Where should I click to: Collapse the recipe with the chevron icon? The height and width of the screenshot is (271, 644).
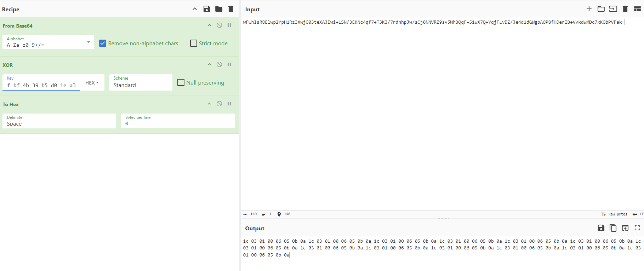195,9
